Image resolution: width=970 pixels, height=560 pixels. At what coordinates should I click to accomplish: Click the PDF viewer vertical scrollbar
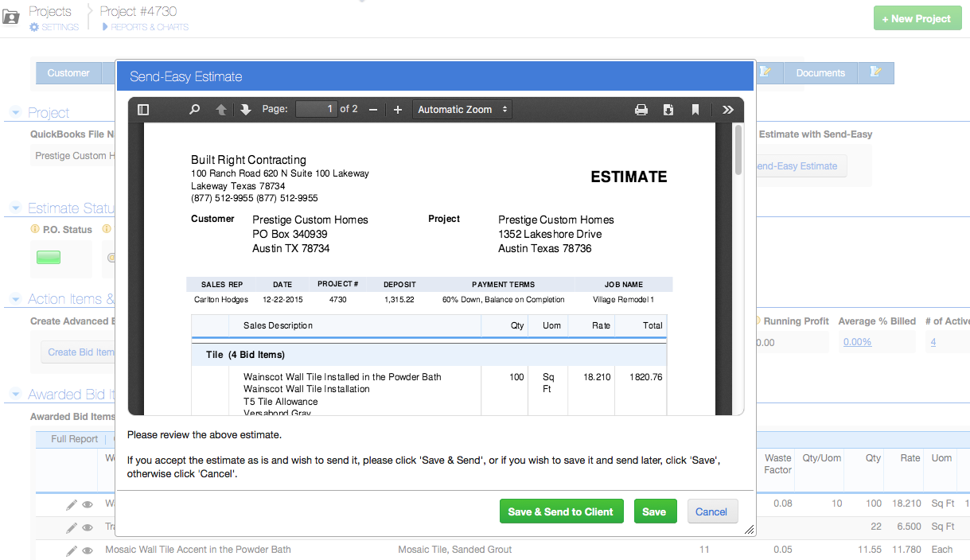(738, 149)
